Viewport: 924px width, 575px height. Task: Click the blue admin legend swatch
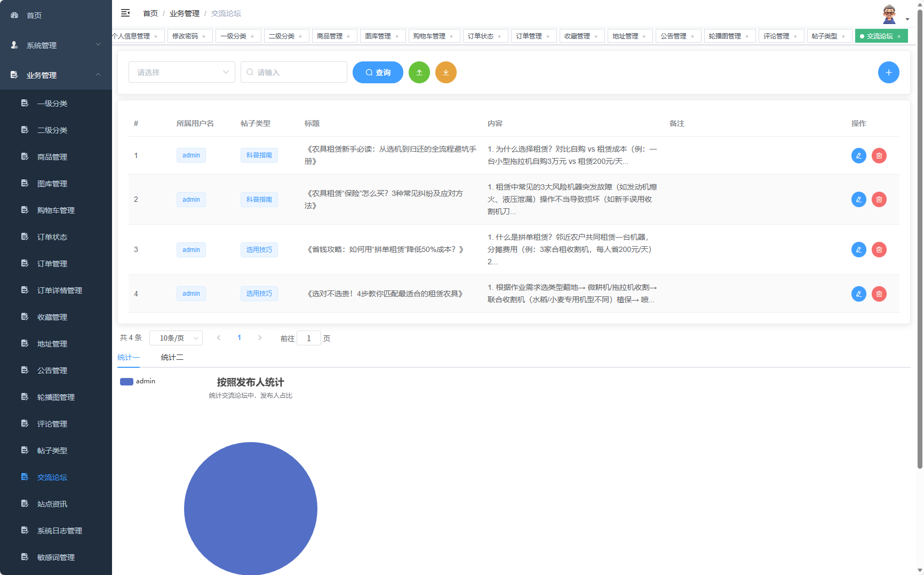pyautogui.click(x=126, y=381)
